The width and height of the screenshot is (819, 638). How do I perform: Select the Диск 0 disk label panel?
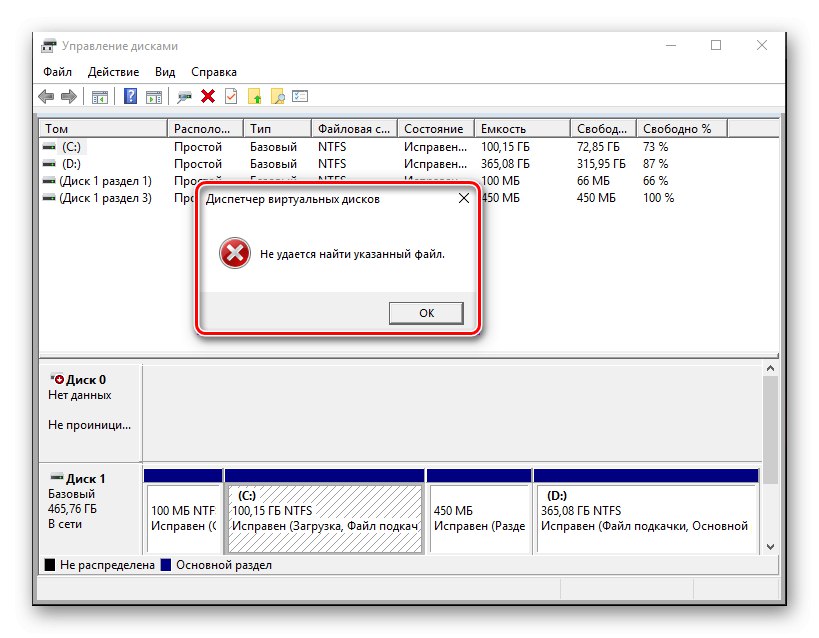click(90, 413)
